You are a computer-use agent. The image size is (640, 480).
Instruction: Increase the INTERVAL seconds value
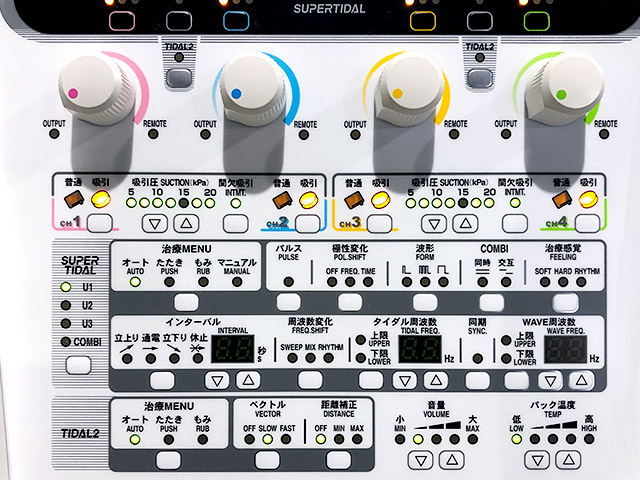click(x=248, y=380)
